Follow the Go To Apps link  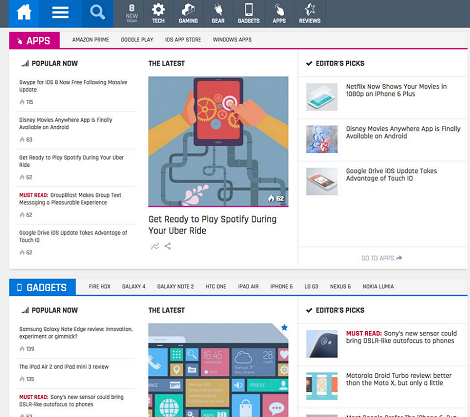click(x=382, y=258)
